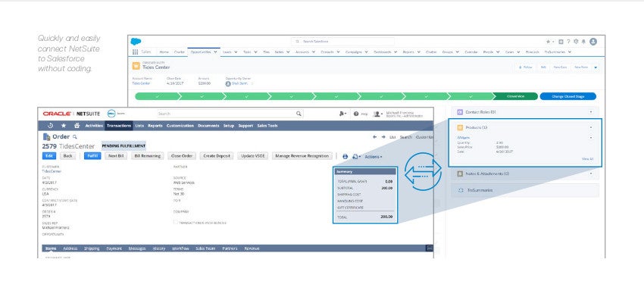Click the Order document icon

pos(46,136)
